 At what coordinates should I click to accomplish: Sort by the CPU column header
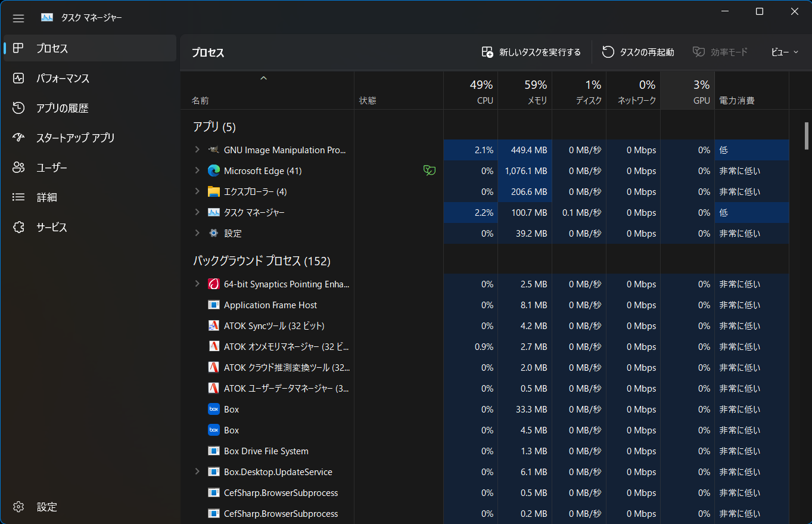471,91
